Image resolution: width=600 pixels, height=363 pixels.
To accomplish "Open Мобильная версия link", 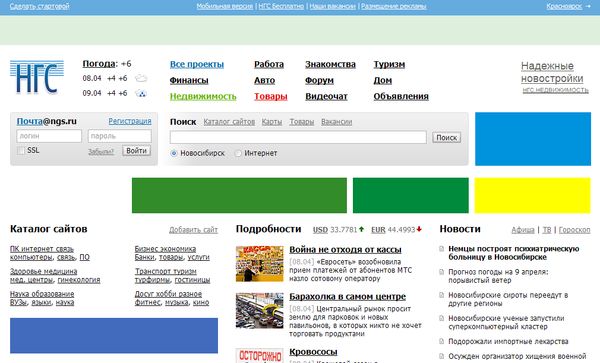I will (225, 6).
